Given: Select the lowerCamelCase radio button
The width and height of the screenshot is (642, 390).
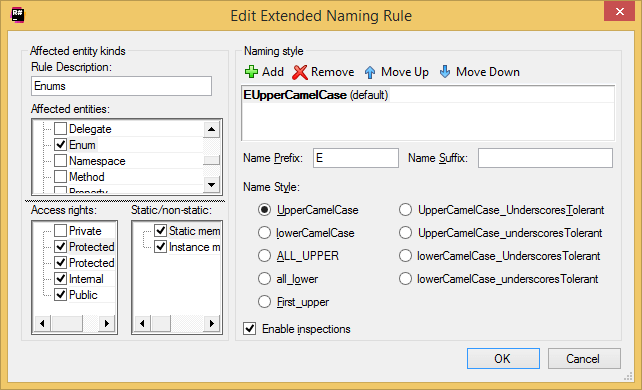Looking at the screenshot, I should [264, 233].
